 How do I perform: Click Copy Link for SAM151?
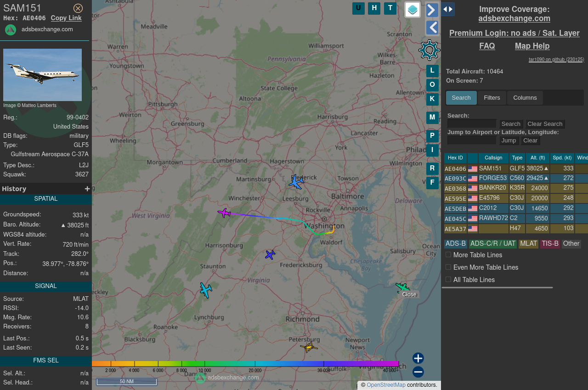click(66, 18)
